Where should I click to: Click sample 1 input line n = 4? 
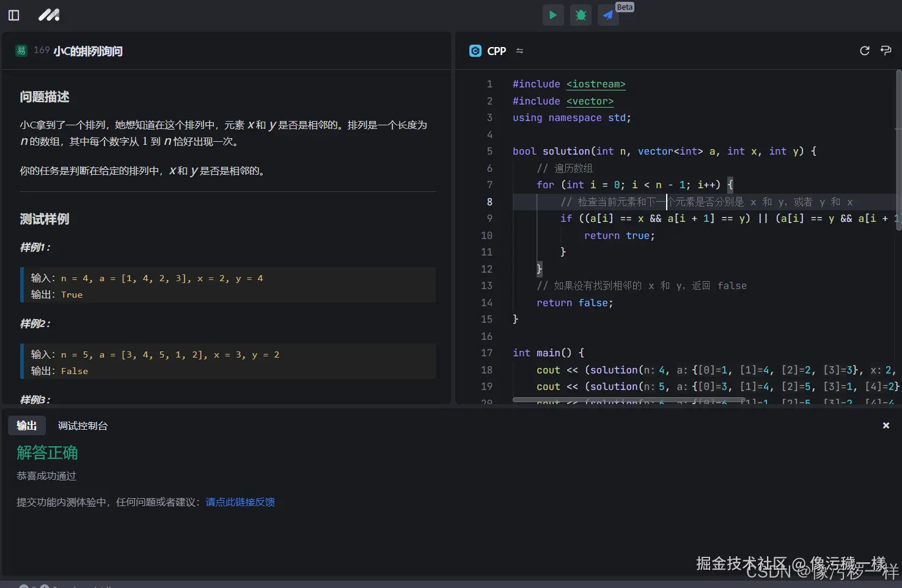point(147,278)
